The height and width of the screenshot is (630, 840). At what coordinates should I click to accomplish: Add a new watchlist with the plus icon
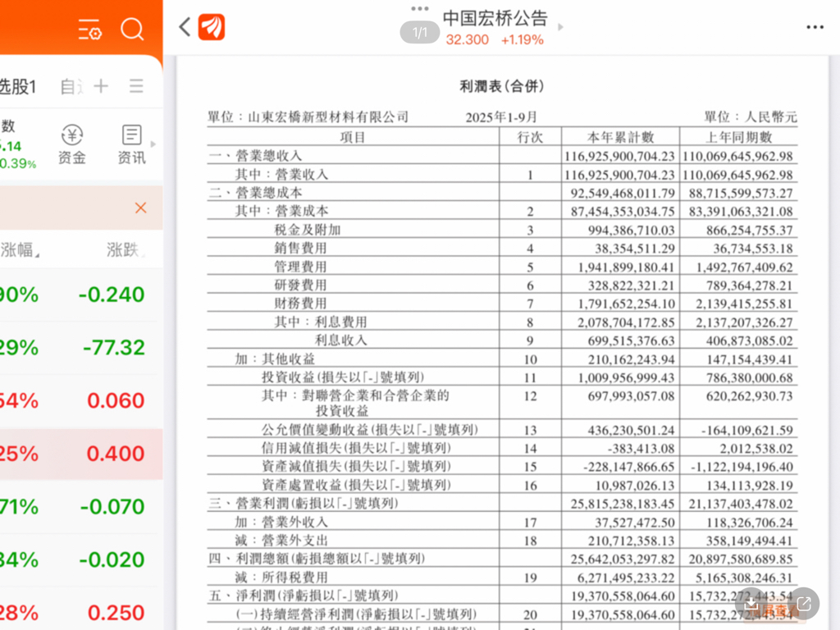(x=101, y=85)
